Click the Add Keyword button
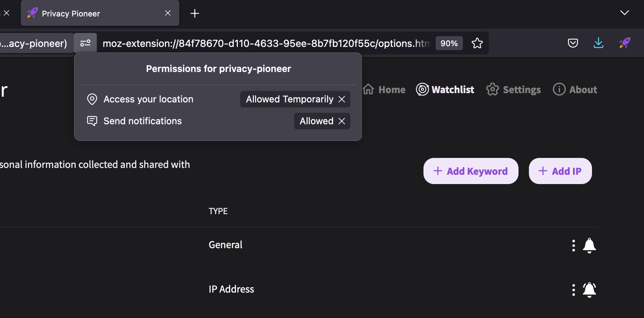The image size is (644, 318). tap(470, 171)
